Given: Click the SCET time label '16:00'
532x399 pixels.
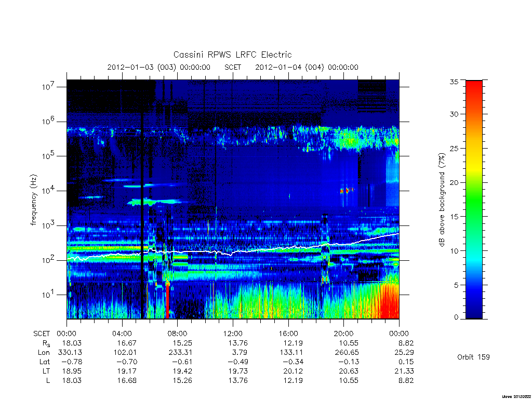Looking at the screenshot, I should click(x=288, y=334).
